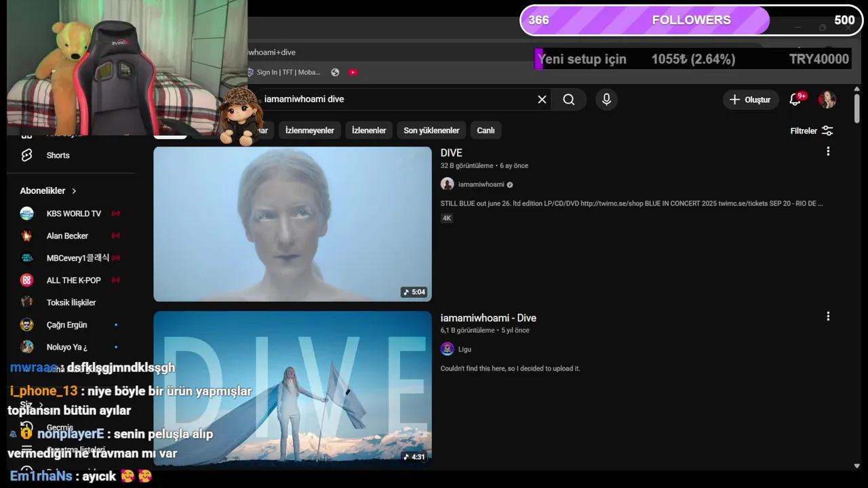Open more options for DIVE video
This screenshot has width=868, height=488.
(828, 152)
